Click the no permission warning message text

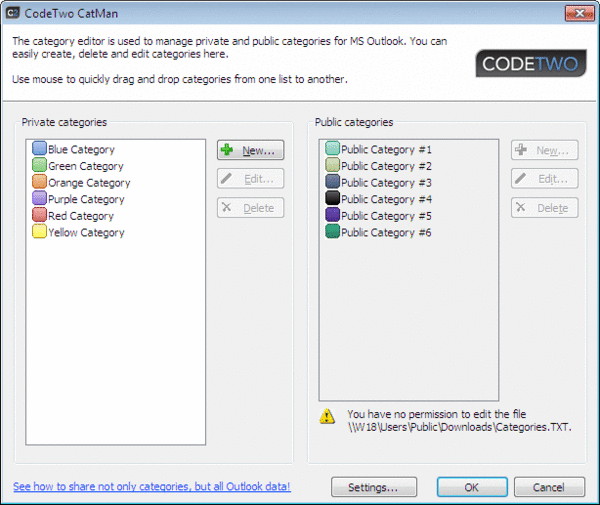[x=460, y=420]
